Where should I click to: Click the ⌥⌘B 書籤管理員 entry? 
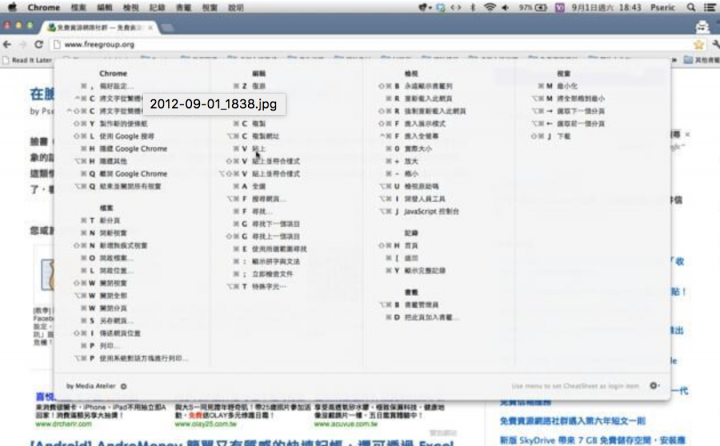[x=409, y=305]
